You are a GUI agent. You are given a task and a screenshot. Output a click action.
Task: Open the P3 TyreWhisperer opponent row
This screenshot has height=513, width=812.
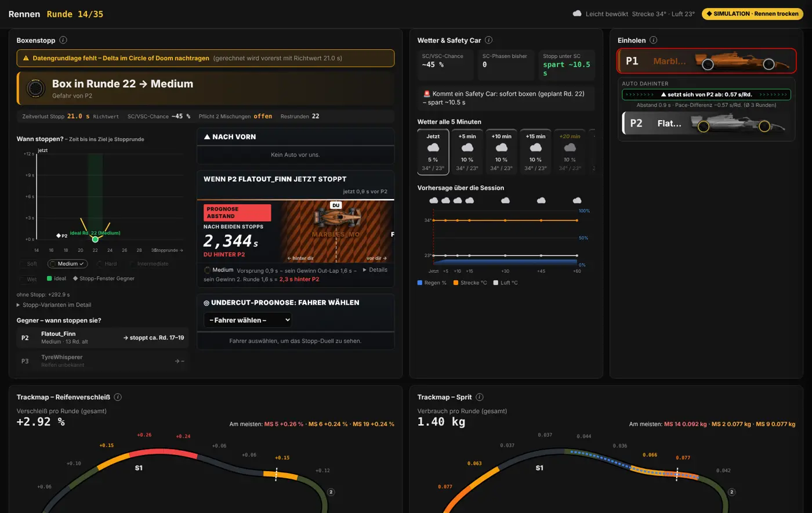tap(103, 361)
